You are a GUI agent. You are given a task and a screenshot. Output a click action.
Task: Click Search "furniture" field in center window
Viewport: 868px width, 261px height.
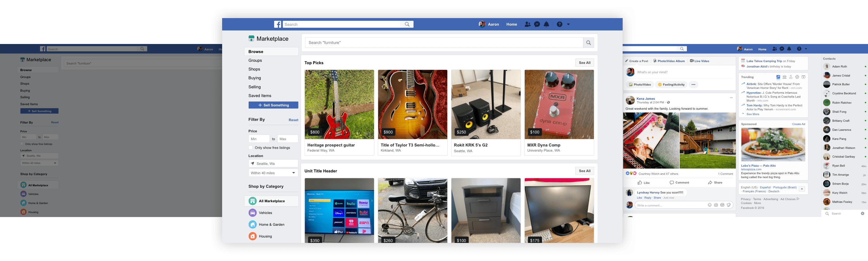click(x=444, y=43)
